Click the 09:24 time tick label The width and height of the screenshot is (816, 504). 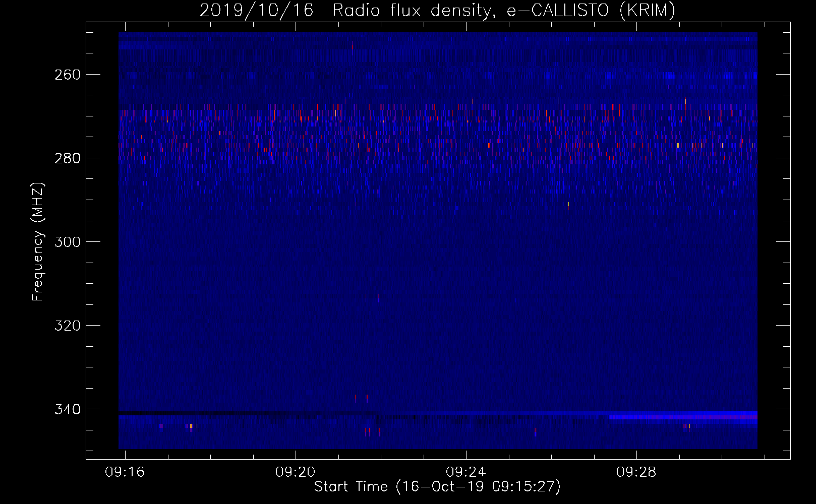tap(465, 472)
